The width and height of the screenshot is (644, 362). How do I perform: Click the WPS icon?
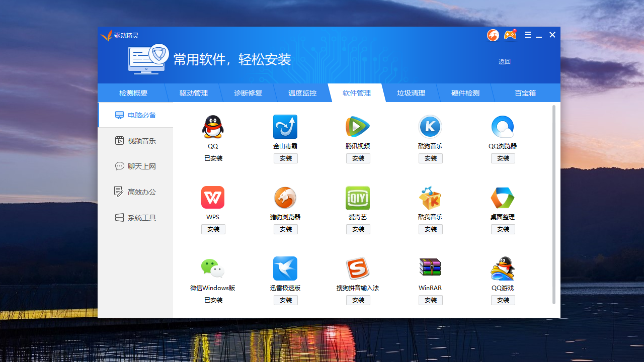click(213, 197)
